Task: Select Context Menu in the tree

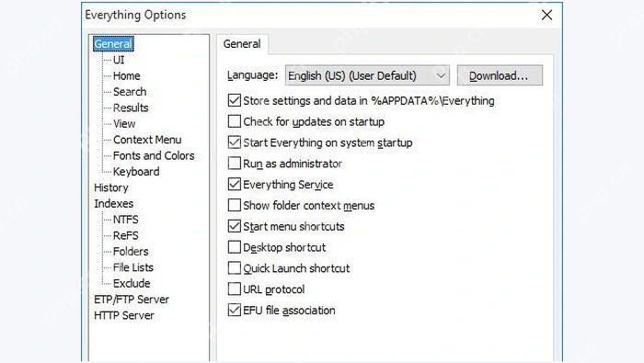Action: click(x=147, y=140)
